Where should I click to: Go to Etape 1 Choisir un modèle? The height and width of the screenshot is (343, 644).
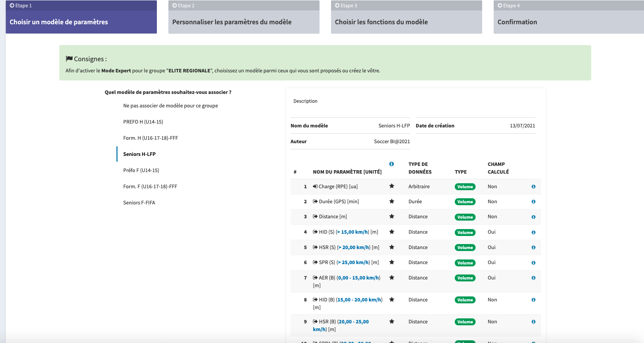81,17
